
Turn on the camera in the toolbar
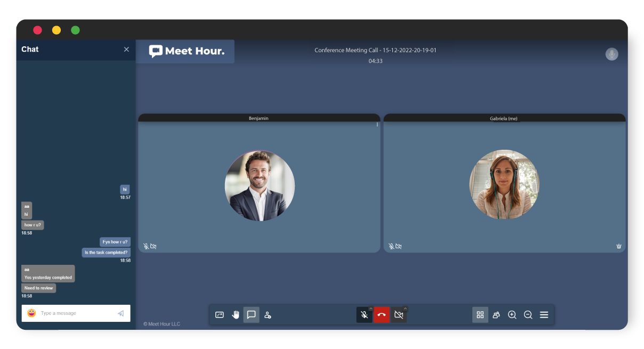click(398, 315)
